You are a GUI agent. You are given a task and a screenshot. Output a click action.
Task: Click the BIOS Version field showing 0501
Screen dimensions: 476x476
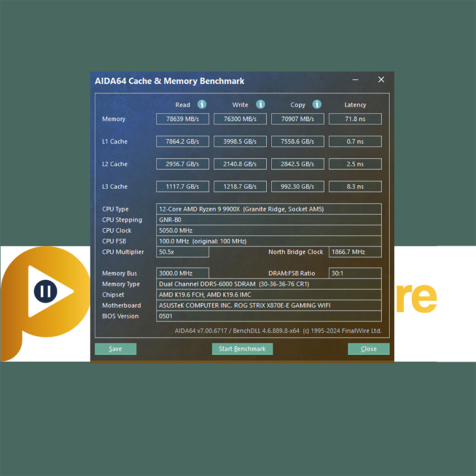(x=268, y=316)
